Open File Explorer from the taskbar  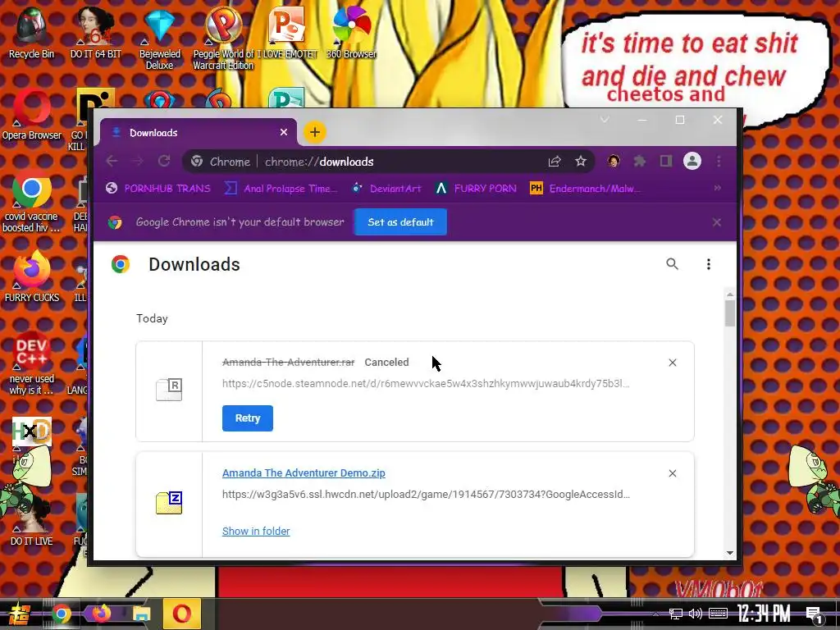pos(142,614)
